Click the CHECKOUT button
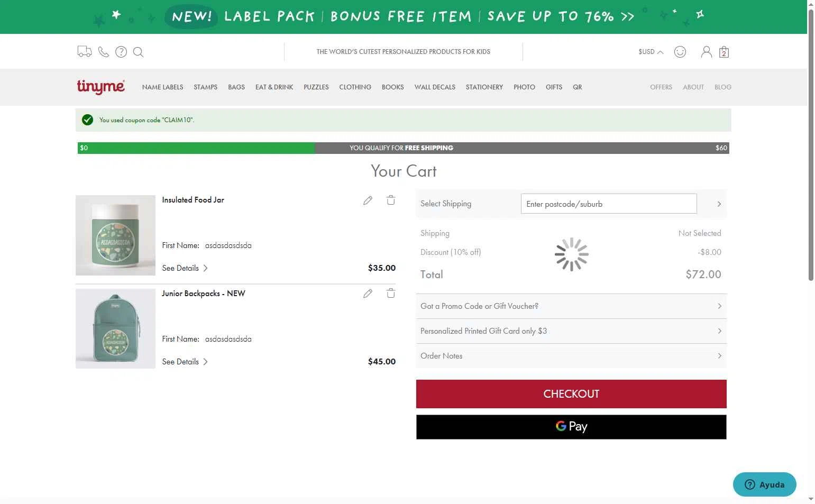Image resolution: width=815 pixels, height=504 pixels. 571,394
